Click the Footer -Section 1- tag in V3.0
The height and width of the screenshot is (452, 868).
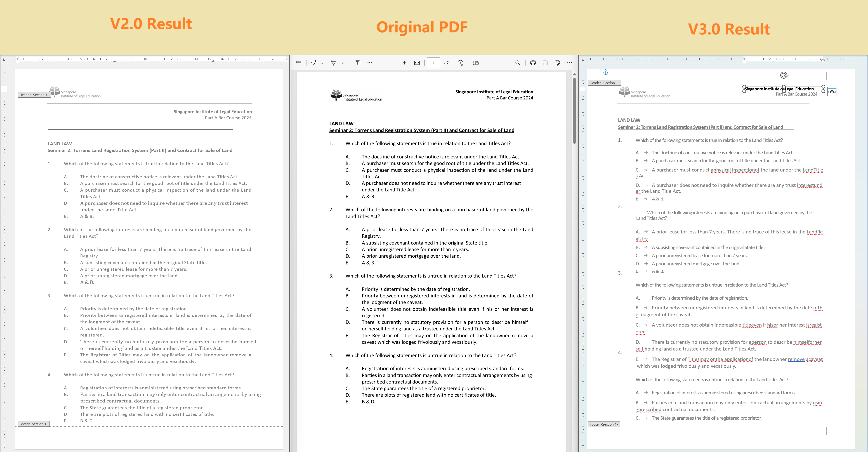pyautogui.click(x=604, y=424)
